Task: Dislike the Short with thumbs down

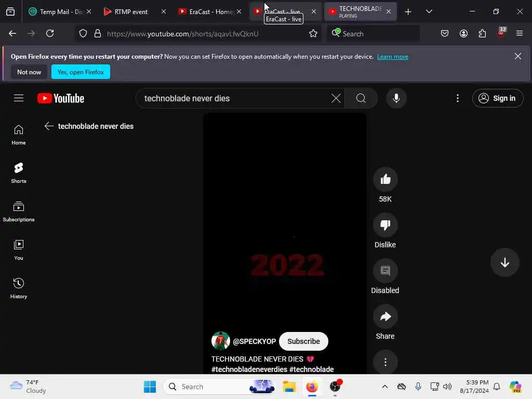Action: [x=385, y=225]
